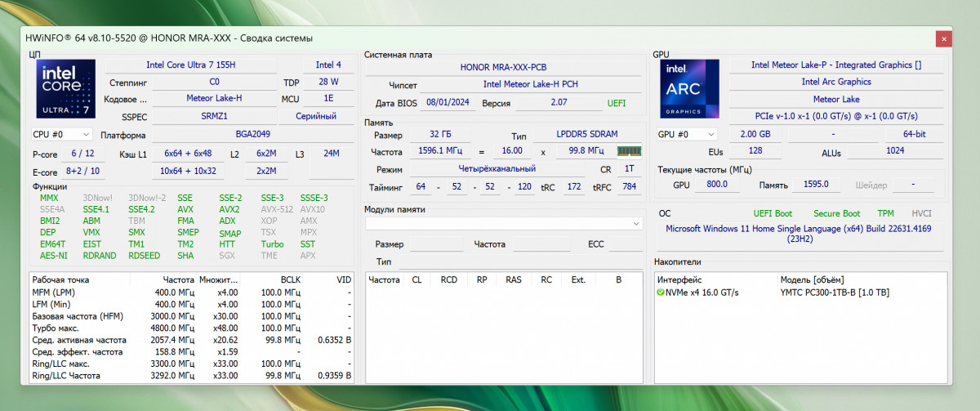Click the tRFC timing value 784
980x411 pixels.
629,187
